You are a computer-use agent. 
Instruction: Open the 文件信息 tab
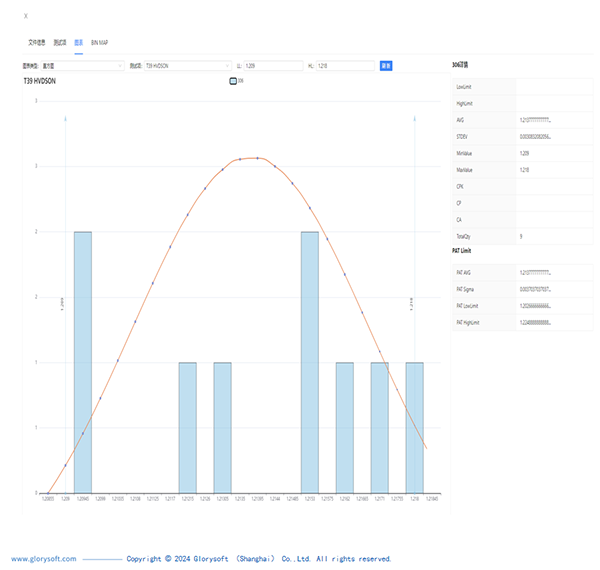(37, 43)
